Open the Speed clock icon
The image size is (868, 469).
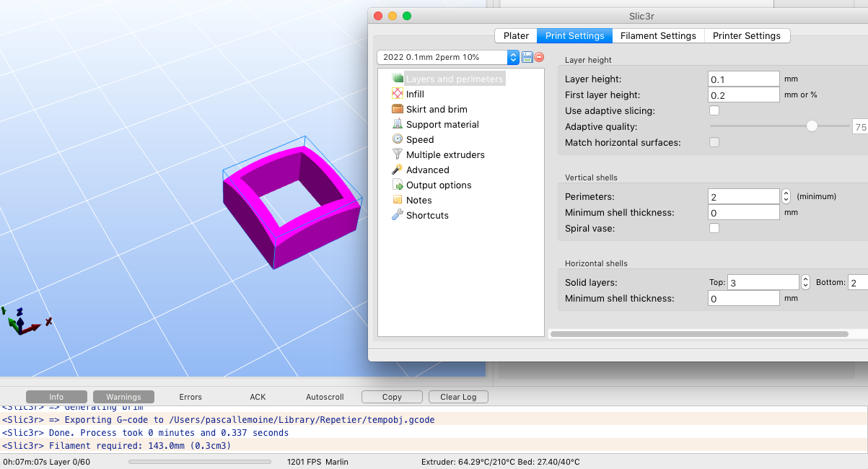click(x=398, y=139)
